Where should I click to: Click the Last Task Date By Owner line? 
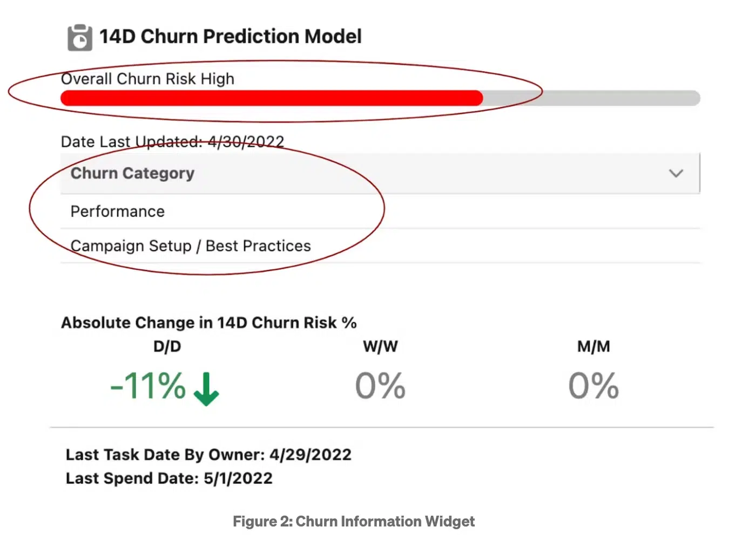point(208,455)
